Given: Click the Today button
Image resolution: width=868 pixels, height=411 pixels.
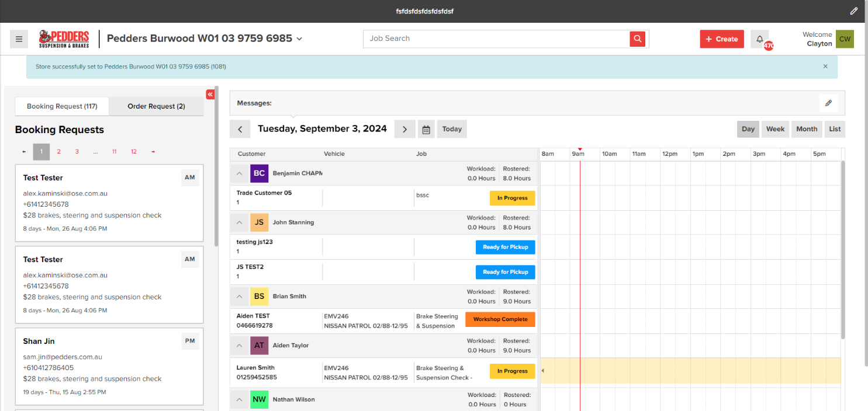Looking at the screenshot, I should point(451,129).
